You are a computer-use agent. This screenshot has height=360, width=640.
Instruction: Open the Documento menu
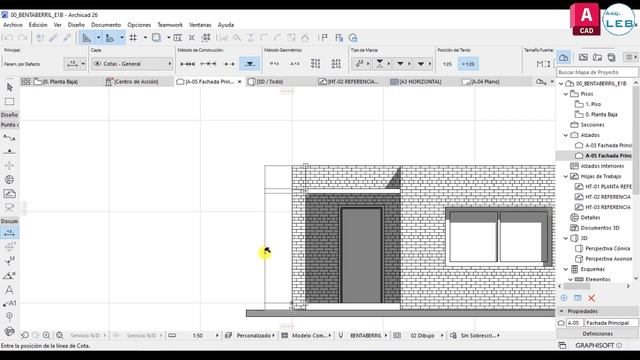point(106,25)
